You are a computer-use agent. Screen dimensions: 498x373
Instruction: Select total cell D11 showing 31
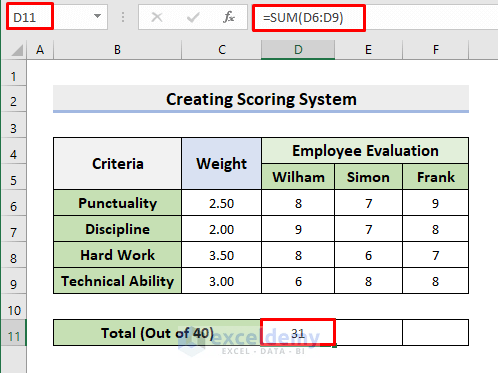click(x=298, y=333)
